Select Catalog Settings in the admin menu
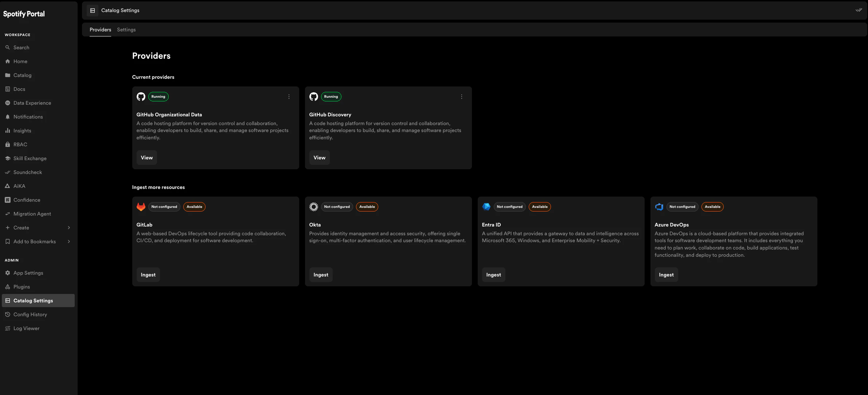868x395 pixels. point(38,301)
